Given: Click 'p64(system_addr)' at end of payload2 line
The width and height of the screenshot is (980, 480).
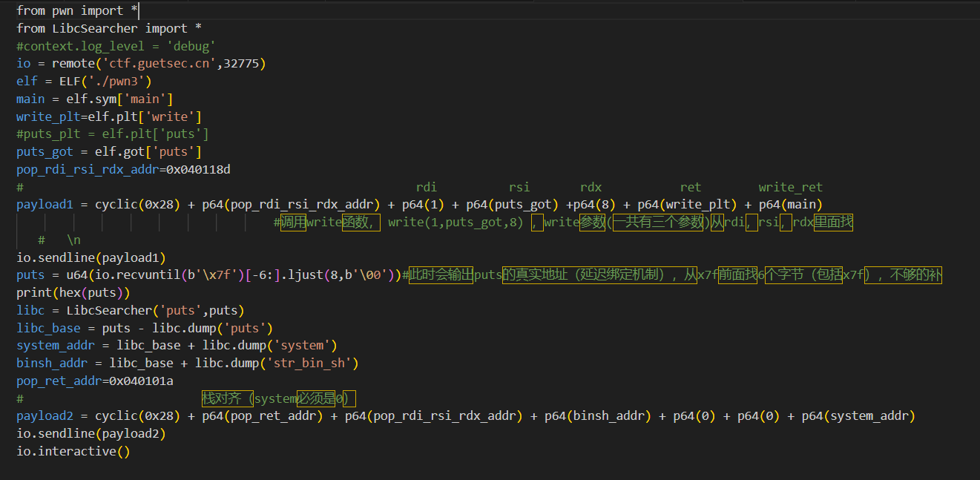Looking at the screenshot, I should [x=858, y=416].
